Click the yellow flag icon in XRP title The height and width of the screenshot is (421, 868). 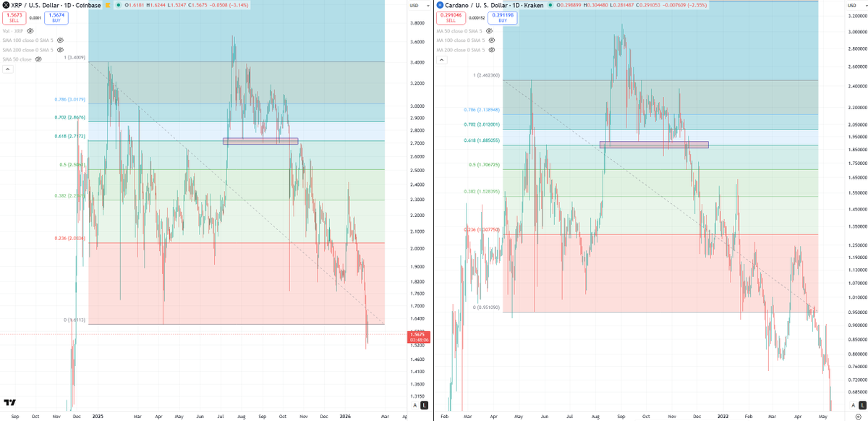pyautogui.click(x=108, y=5)
